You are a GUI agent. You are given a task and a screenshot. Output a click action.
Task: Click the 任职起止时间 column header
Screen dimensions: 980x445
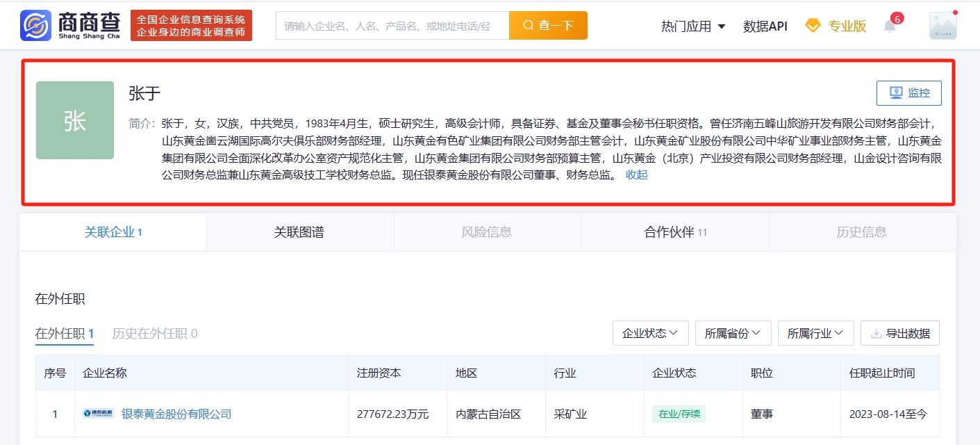coord(882,373)
